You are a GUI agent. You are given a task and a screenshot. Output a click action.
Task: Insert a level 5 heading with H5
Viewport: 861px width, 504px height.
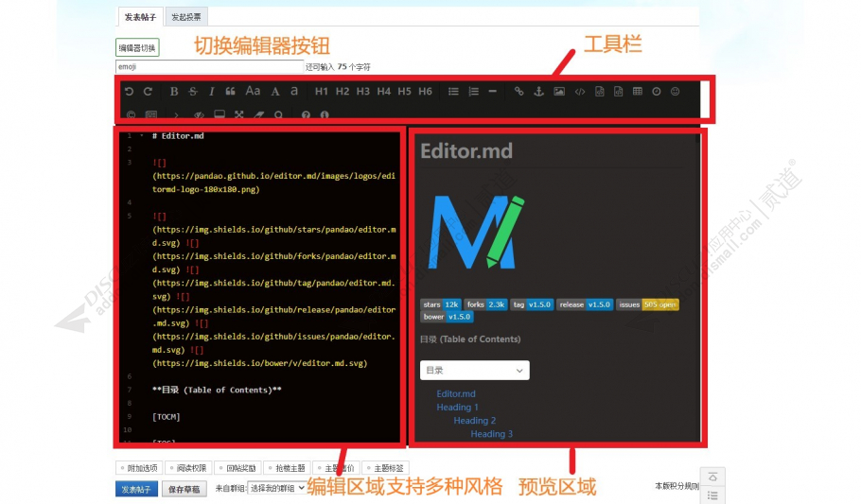click(x=404, y=91)
